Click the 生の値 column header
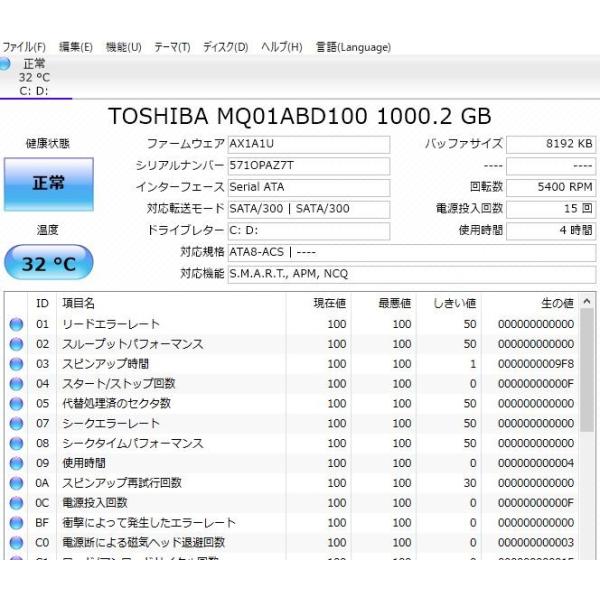This screenshot has height=600, width=600. tap(530, 303)
